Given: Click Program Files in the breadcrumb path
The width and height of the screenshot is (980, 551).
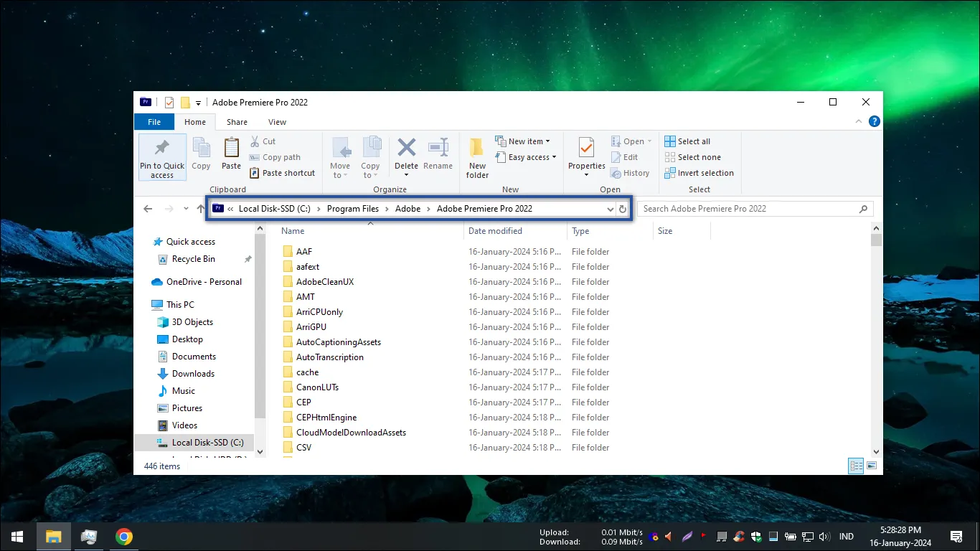Looking at the screenshot, I should coord(353,209).
